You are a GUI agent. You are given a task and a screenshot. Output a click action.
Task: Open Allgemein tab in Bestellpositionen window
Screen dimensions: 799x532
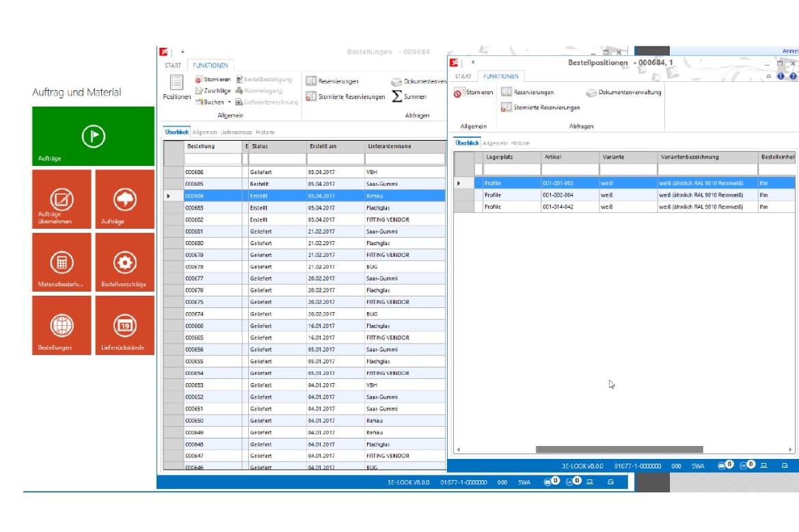pos(496,143)
